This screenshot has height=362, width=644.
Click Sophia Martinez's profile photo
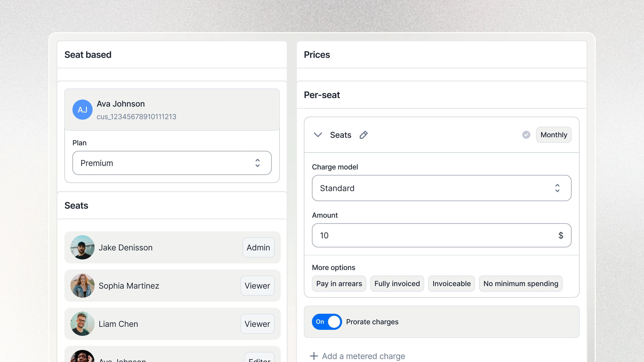coord(83,286)
